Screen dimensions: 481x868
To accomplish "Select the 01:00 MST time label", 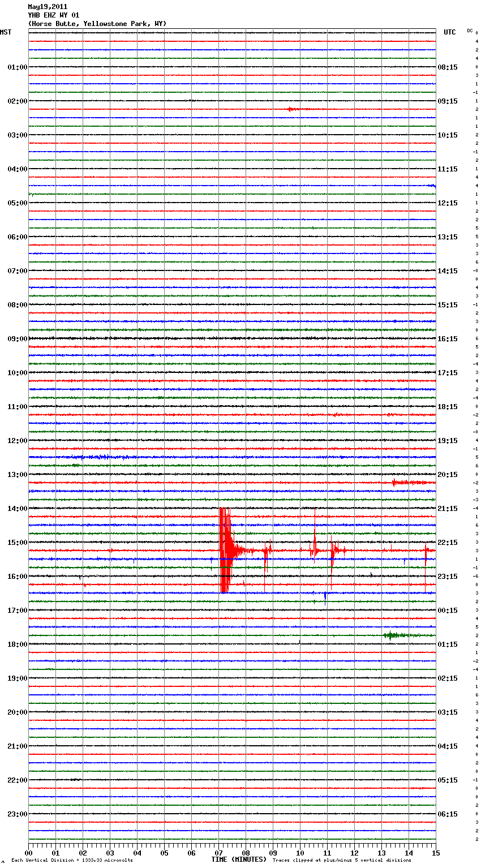I will click(18, 67).
